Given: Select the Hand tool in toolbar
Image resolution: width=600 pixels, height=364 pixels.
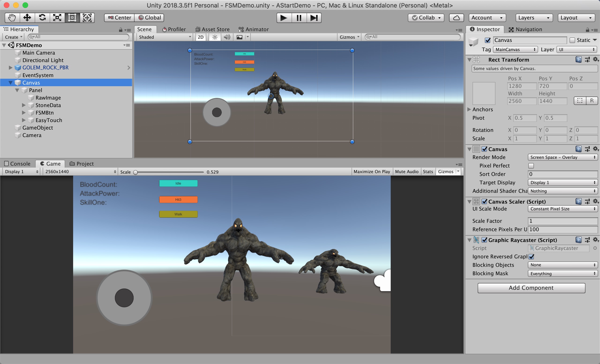Looking at the screenshot, I should pyautogui.click(x=12, y=18).
